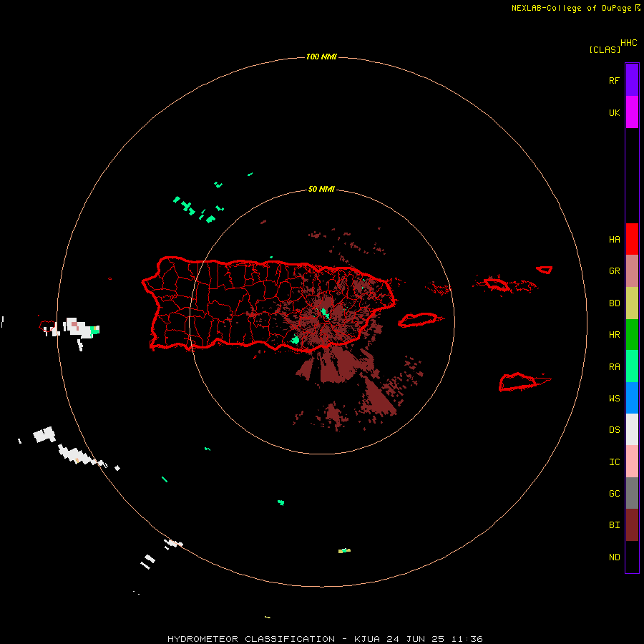Screen dimensions: 644x644
Task: Click the "RA" legend label
Action: coord(614,367)
